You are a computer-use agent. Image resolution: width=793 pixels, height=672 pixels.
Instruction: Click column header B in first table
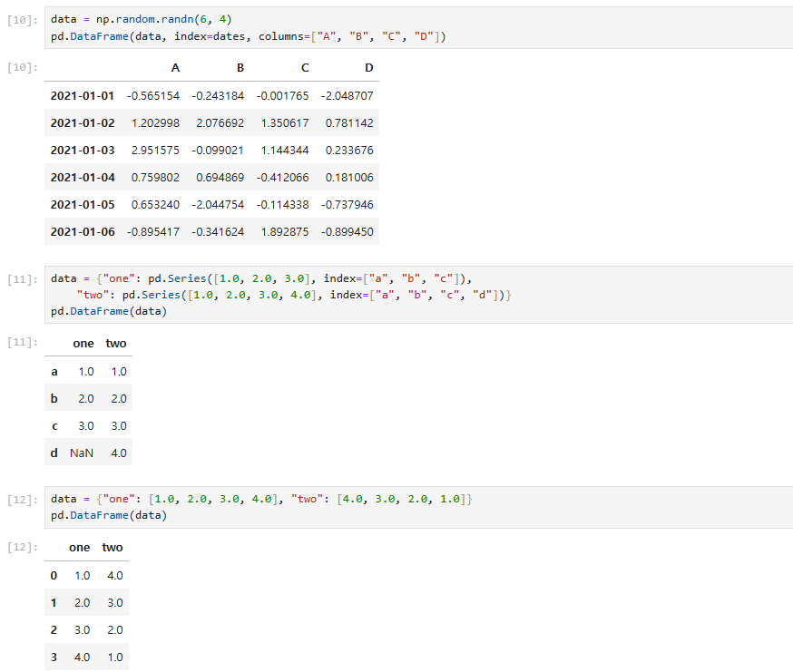point(240,68)
